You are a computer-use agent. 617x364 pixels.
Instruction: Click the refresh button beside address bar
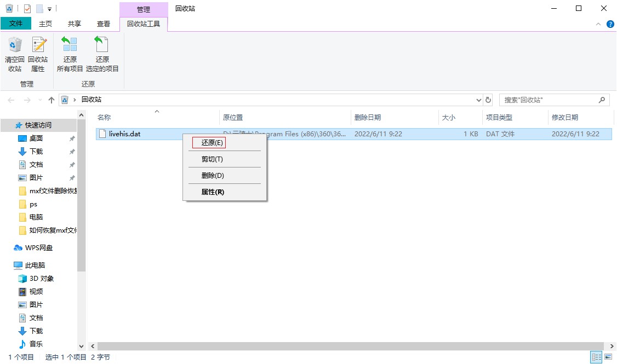pos(488,100)
